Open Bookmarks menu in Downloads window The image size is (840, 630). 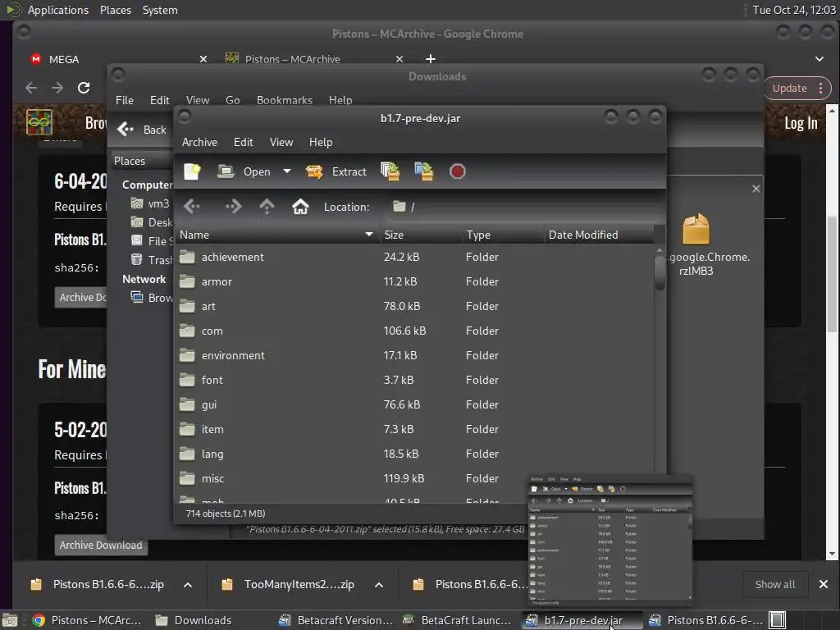(285, 100)
